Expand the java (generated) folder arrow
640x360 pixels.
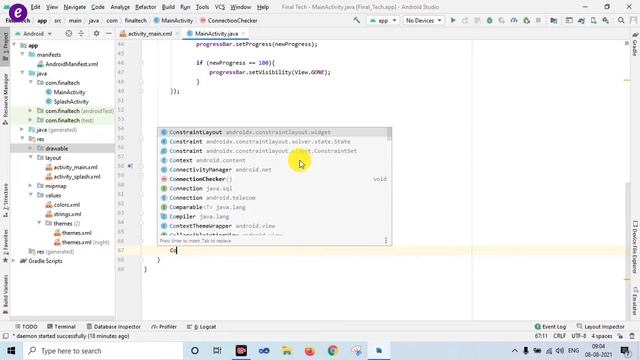(x=22, y=129)
